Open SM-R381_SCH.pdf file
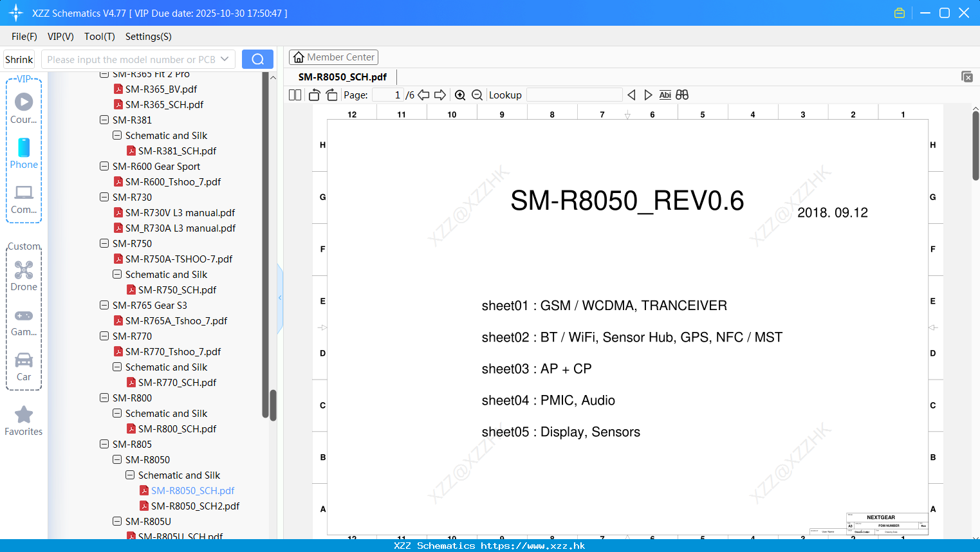This screenshot has width=980, height=552. point(177,151)
